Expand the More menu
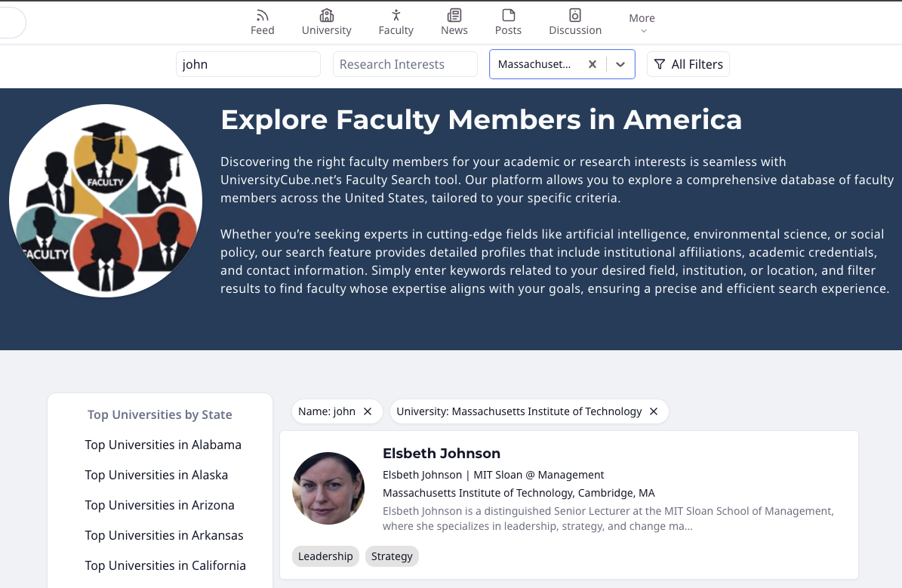The height and width of the screenshot is (588, 902). (x=642, y=23)
